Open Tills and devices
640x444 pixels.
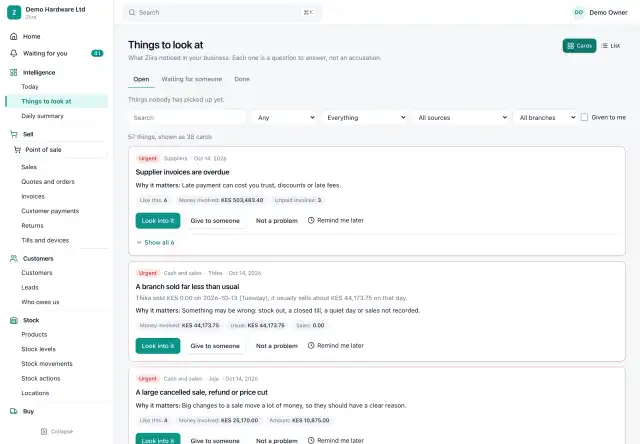[45, 240]
